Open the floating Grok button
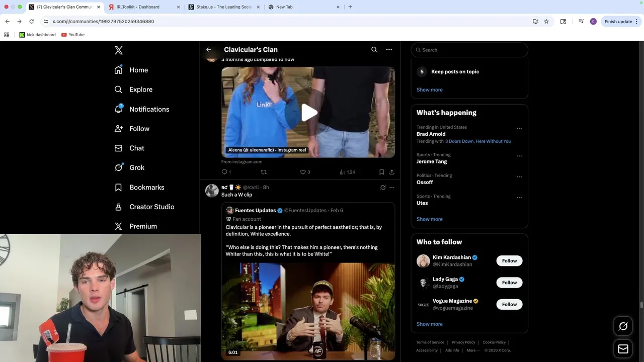This screenshot has height=362, width=644. point(623,326)
